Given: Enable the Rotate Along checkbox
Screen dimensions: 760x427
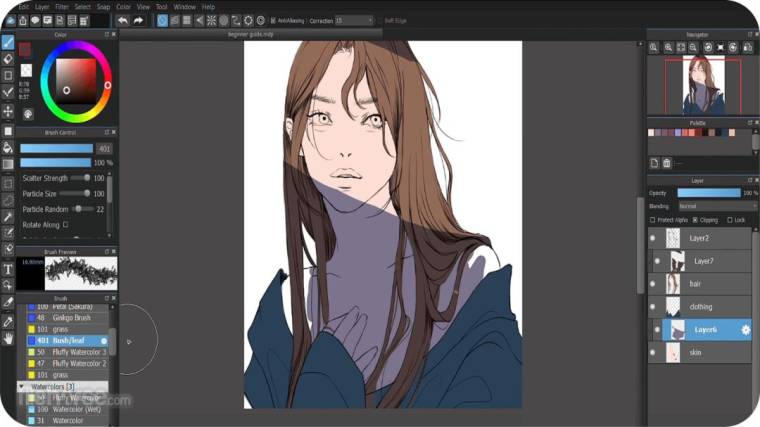Looking at the screenshot, I should (65, 224).
